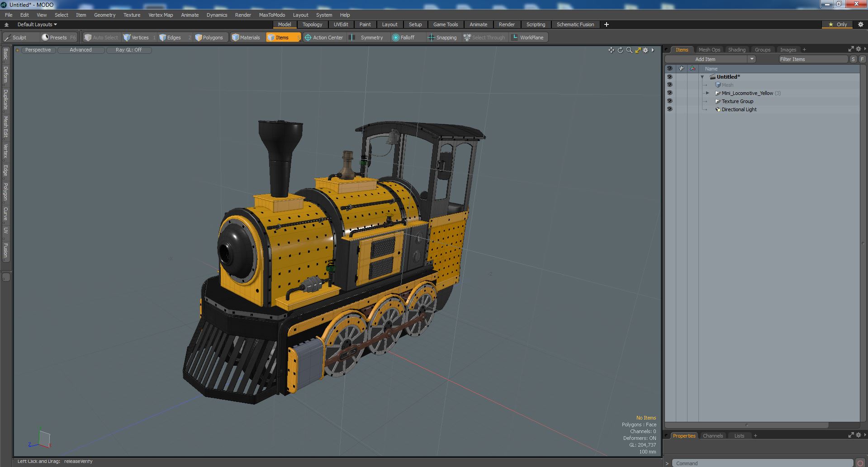Image resolution: width=868 pixels, height=467 pixels.
Task: Hide the Directional Light item
Action: tap(669, 109)
